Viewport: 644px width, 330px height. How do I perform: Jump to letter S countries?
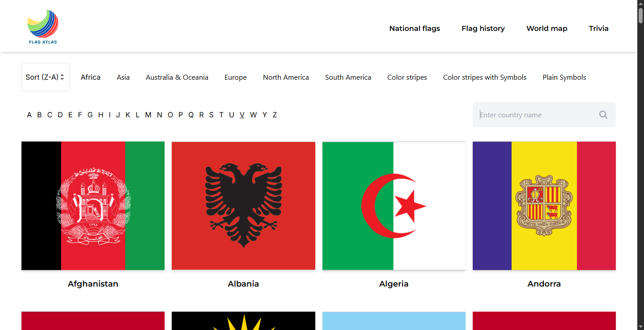click(x=211, y=115)
